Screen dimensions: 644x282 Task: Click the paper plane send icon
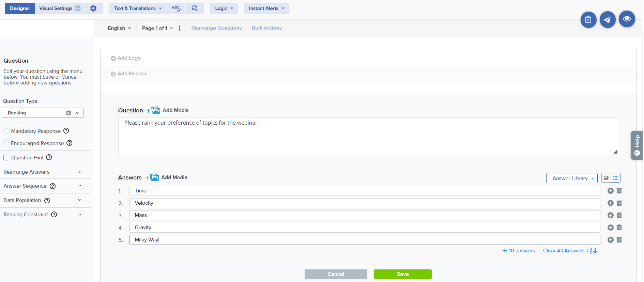click(607, 20)
